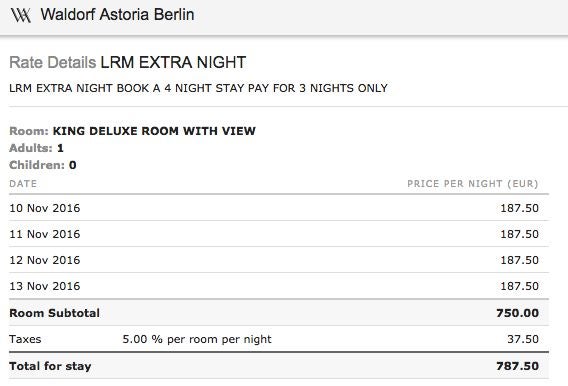Click the 750.00 subtotal amount
Screen dimensions: 568x386
518,313
